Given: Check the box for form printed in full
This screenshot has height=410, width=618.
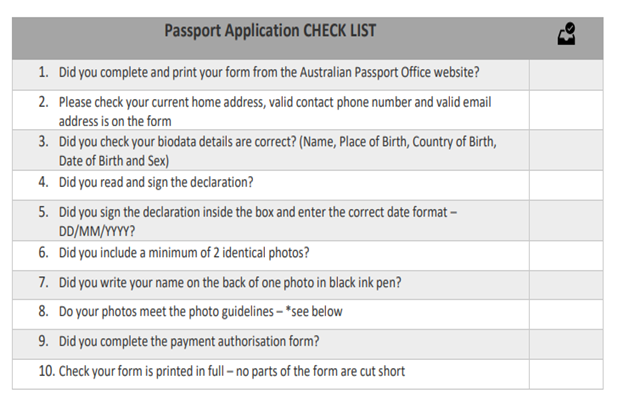Looking at the screenshot, I should pos(566,373).
